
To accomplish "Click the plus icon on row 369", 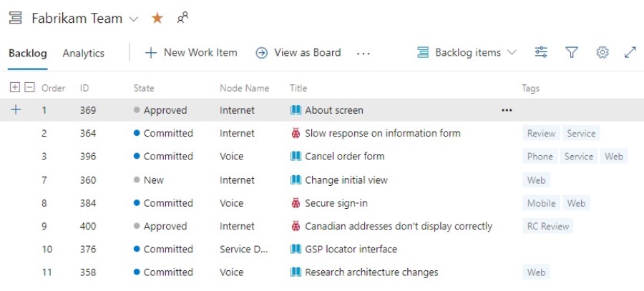I will [16, 110].
